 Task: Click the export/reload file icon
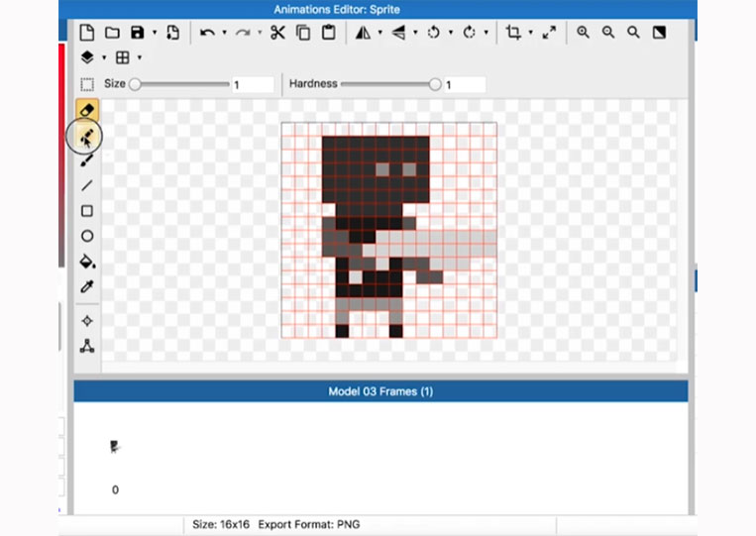(x=172, y=33)
